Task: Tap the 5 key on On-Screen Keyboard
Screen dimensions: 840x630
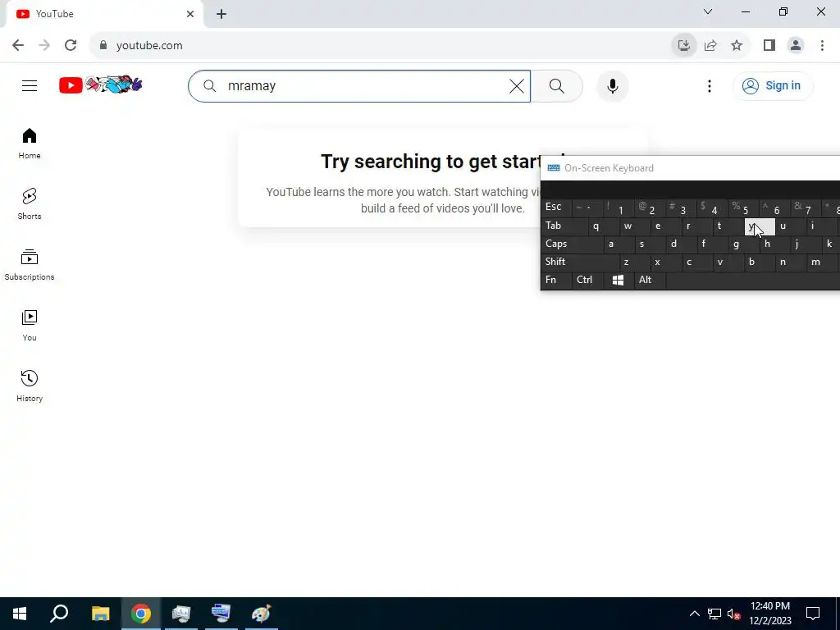Action: 744,208
